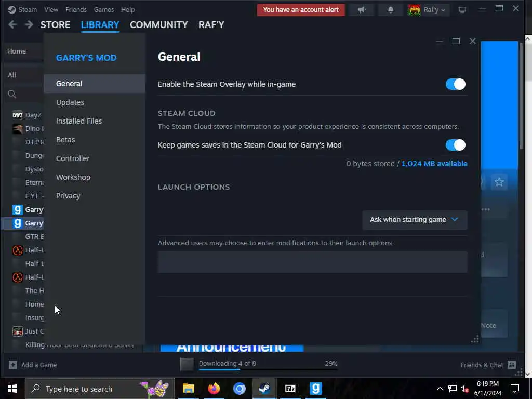This screenshot has height=399, width=532.
Task: Click the library page vertical scrollbar
Action: (522, 97)
